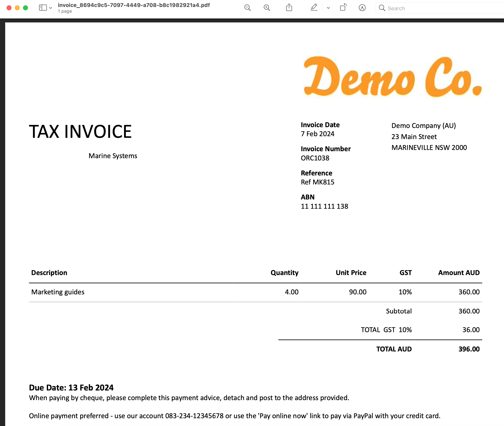Click the Amount AUD column header
The image size is (504, 426).
coord(459,273)
